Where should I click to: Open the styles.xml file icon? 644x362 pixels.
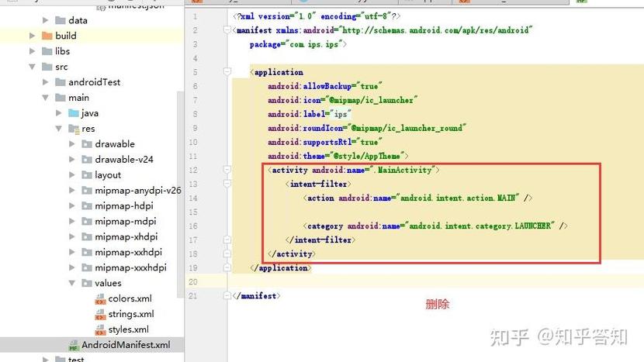(100, 329)
